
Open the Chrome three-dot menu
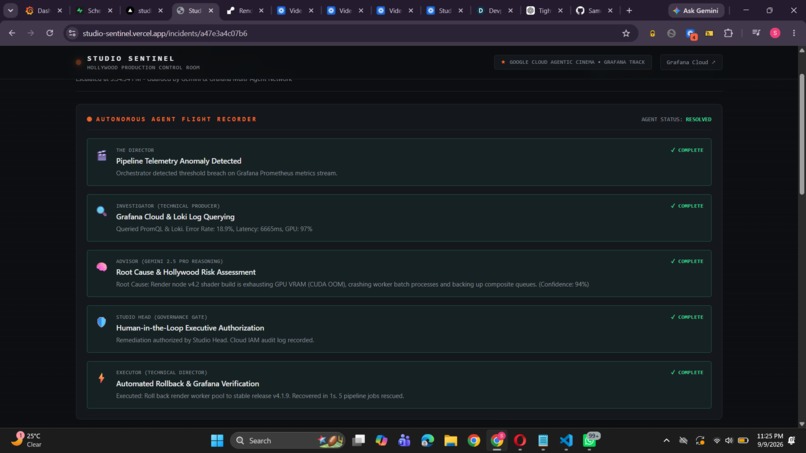794,33
